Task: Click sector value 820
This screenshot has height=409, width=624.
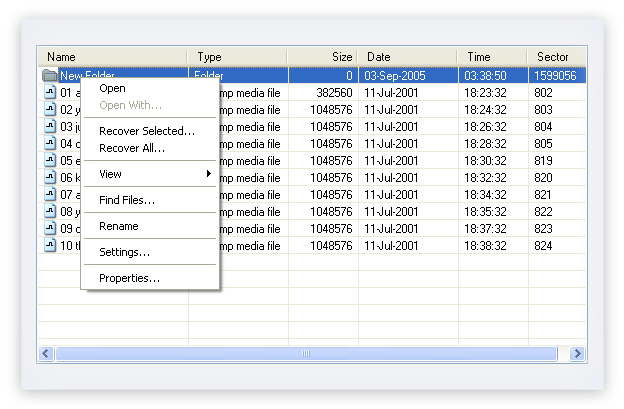Action: tap(543, 178)
